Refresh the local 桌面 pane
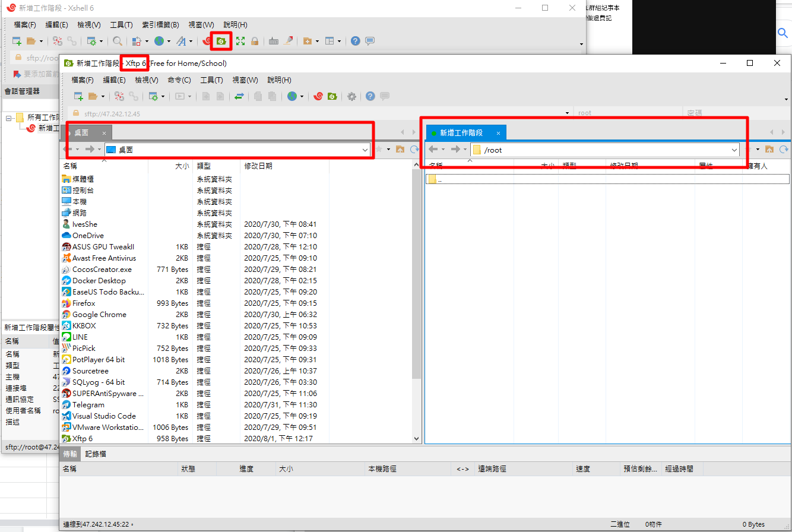 click(x=415, y=150)
